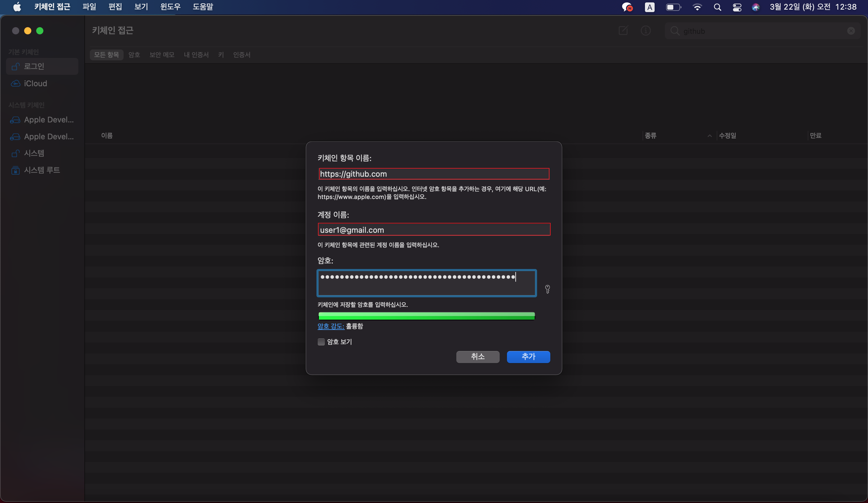The image size is (868, 503).
Task: Switch to the 내 인증서 tab
Action: point(196,55)
